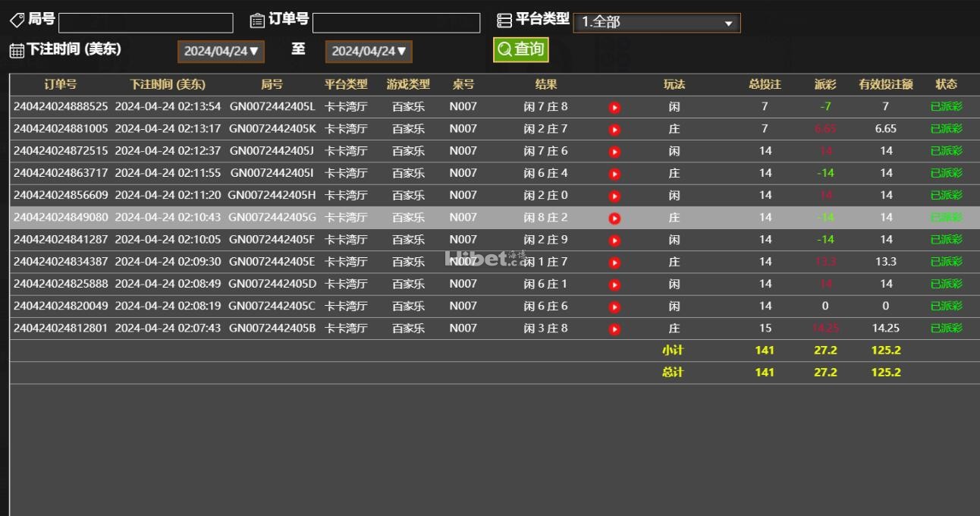Click the play icon for round GN0072442405H
Screen dimensions: 980x516
coord(614,196)
